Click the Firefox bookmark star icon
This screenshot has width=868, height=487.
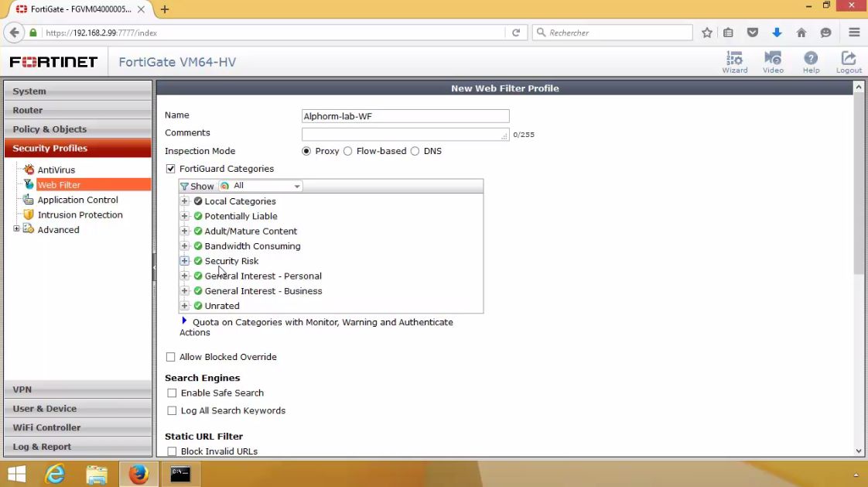[x=707, y=33]
